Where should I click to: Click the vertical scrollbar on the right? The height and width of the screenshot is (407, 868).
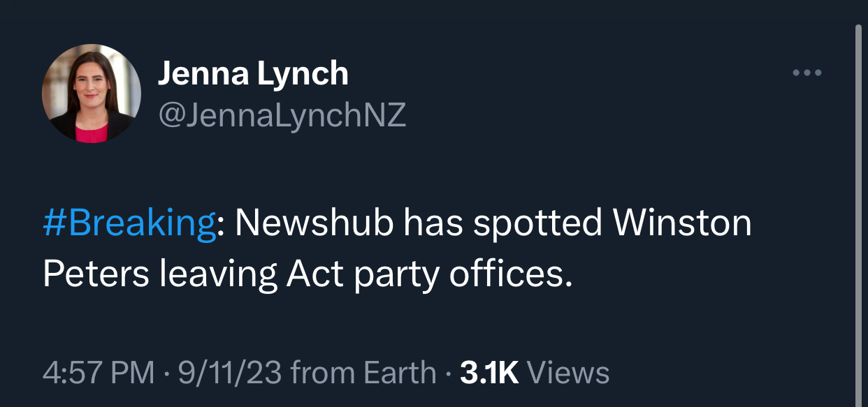(858, 209)
